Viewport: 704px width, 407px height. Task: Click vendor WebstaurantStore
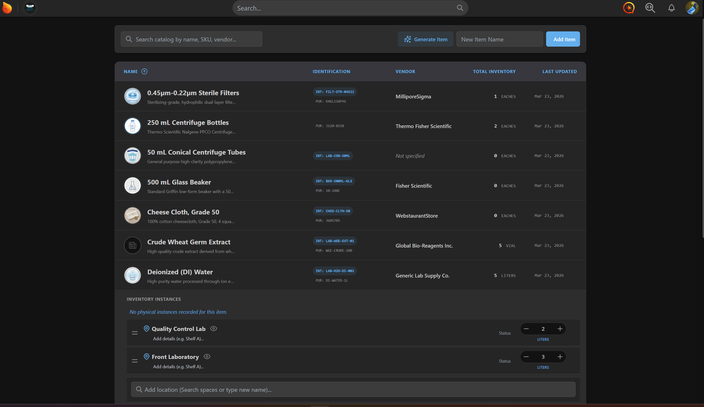click(x=416, y=216)
